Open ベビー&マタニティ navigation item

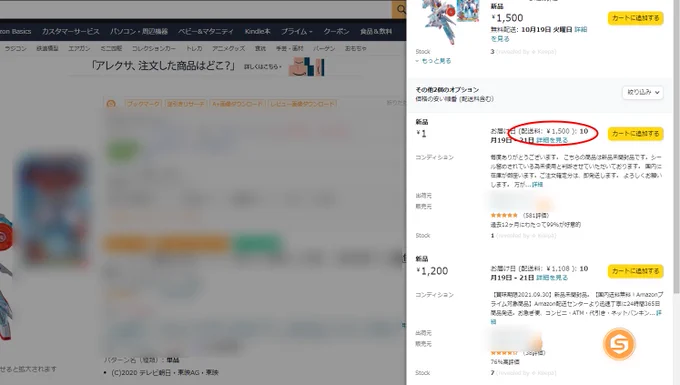click(x=206, y=31)
